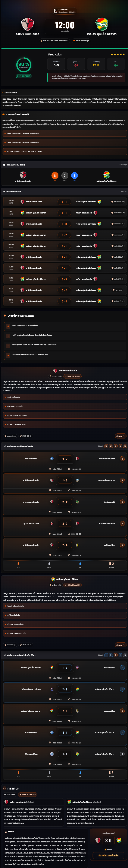Click the orange 8 wins circle in H2H
This screenshot has width=128, height=868.
55,176
